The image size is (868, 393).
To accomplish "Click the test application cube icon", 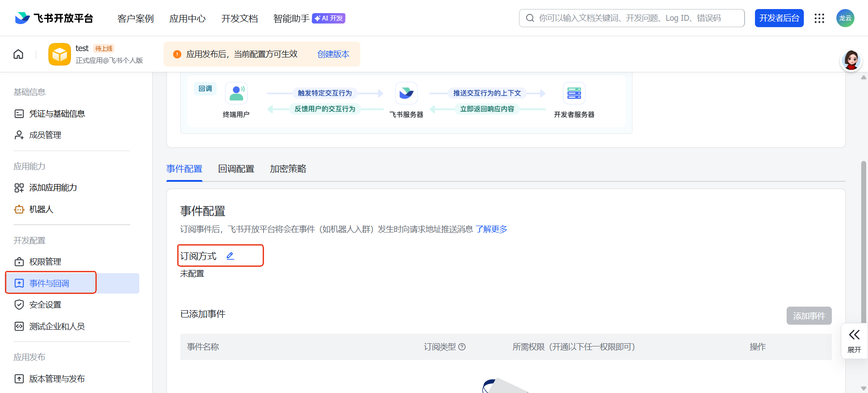I will click(x=60, y=54).
